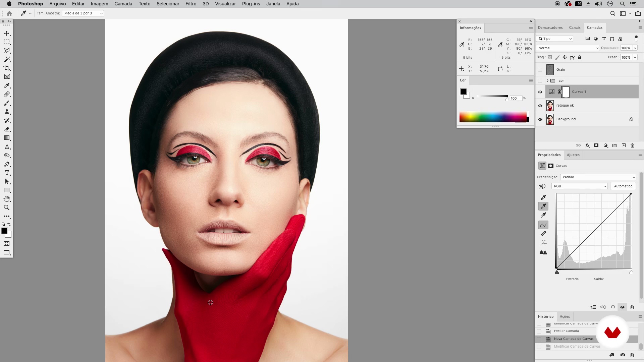Hide the retoque ok layer
Image resolution: width=644 pixels, height=362 pixels.
point(540,106)
